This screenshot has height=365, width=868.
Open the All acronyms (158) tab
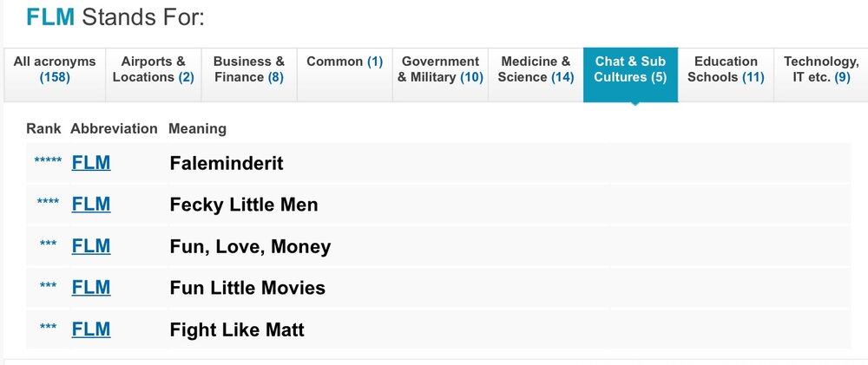[x=55, y=75]
